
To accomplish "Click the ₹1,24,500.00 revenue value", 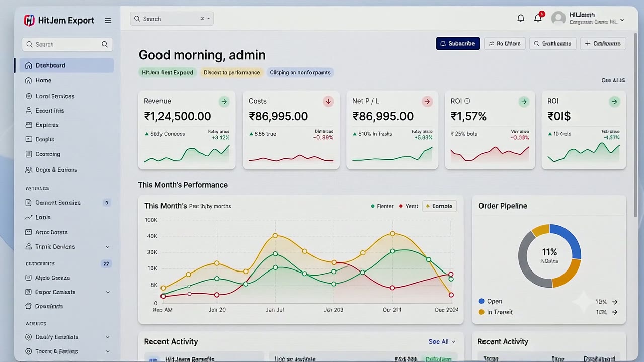I will pos(178,117).
